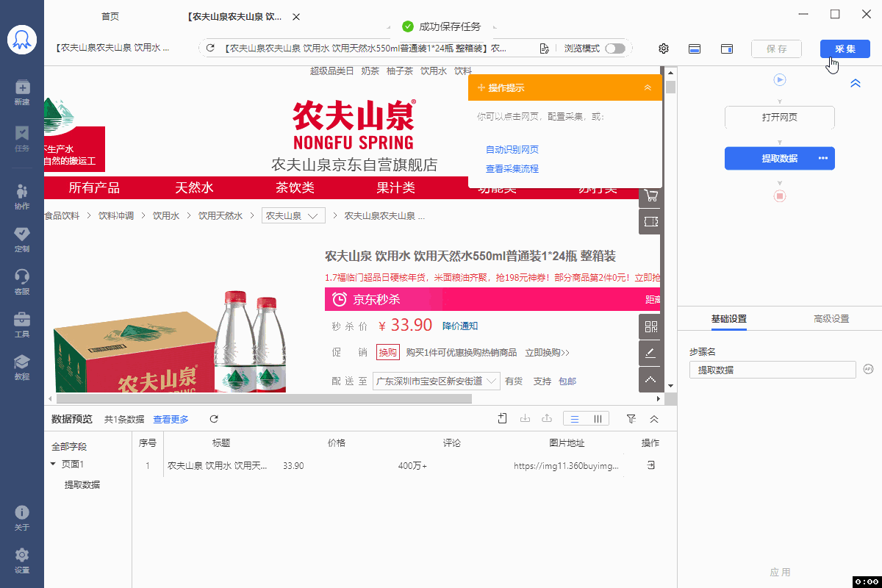Open the 客服 customer service icon
Image resolution: width=882 pixels, height=588 pixels.
click(22, 282)
